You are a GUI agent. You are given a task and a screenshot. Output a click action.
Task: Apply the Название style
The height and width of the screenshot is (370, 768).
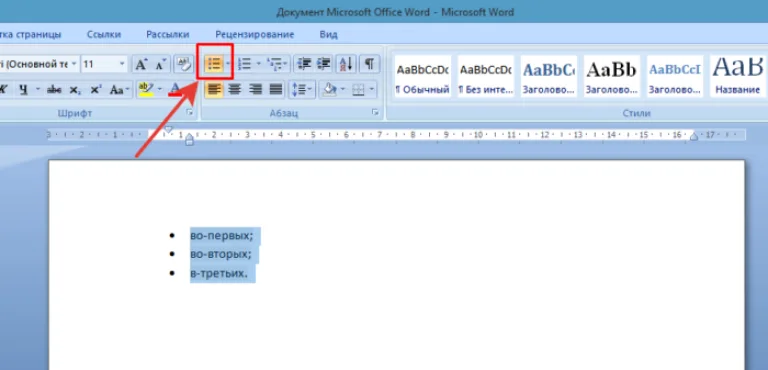coord(738,76)
